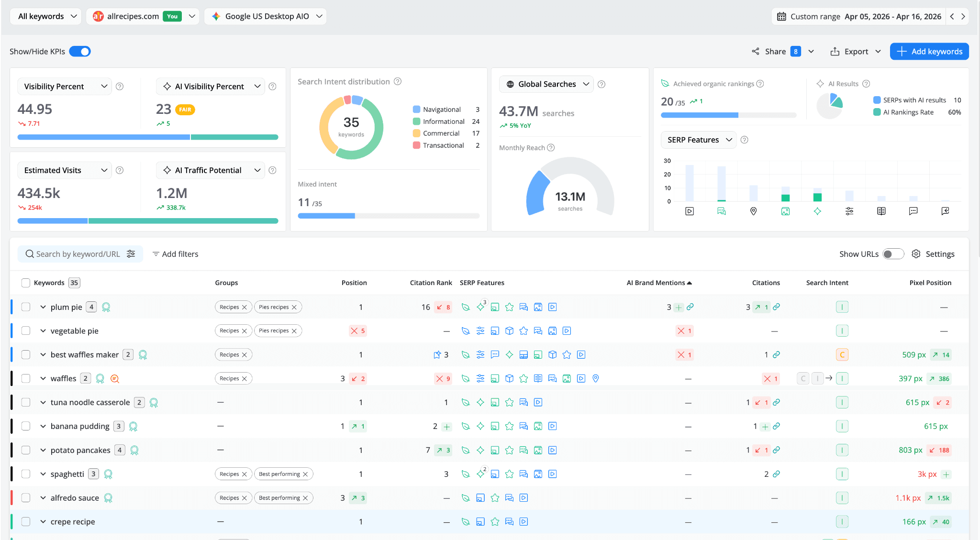The image size is (980, 540).
Task: Click the help icon beside Visibility Percent
Action: pos(120,86)
